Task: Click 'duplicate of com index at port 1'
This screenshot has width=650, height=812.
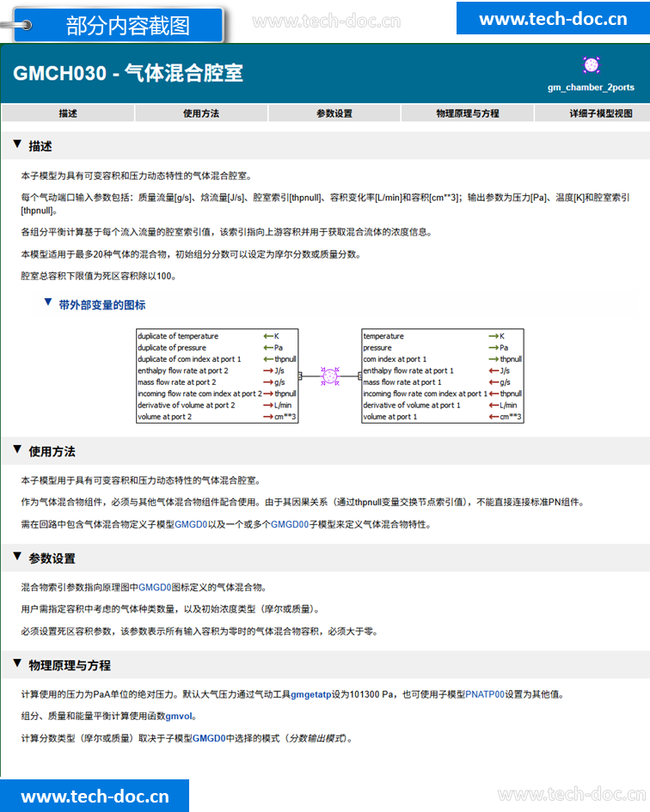Action: pyautogui.click(x=189, y=359)
